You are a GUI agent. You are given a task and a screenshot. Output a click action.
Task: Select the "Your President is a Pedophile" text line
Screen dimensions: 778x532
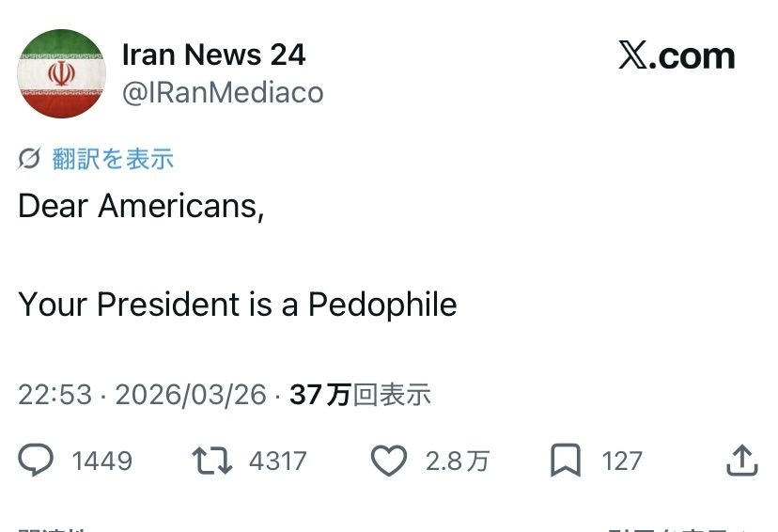tap(238, 304)
